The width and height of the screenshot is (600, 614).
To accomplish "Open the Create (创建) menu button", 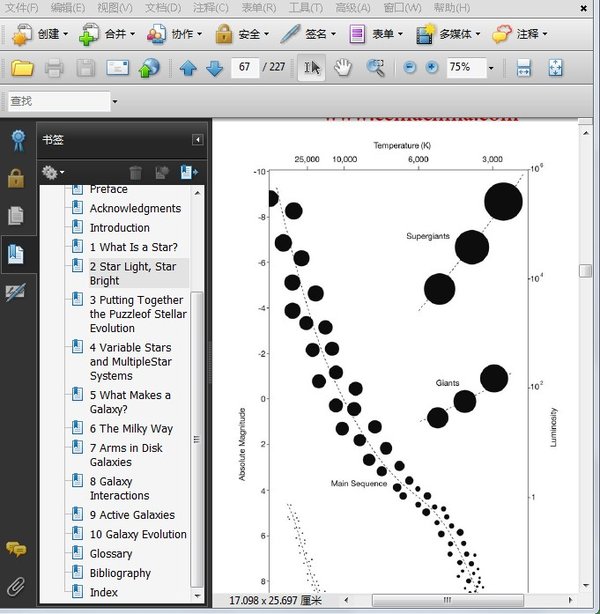I will click(x=40, y=34).
